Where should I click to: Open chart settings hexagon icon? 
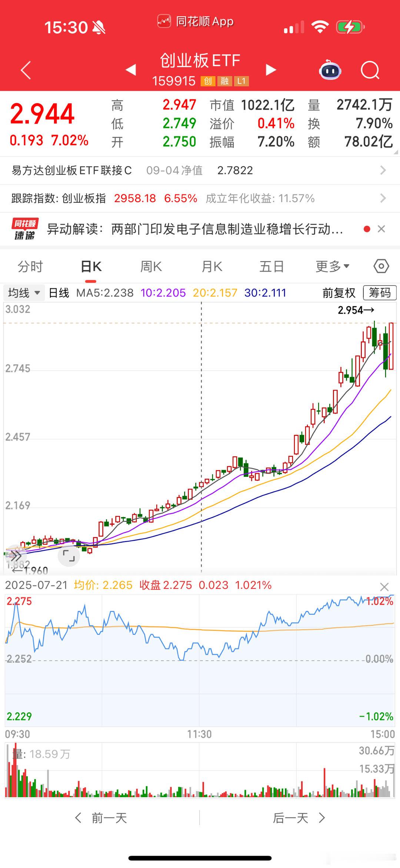[381, 266]
